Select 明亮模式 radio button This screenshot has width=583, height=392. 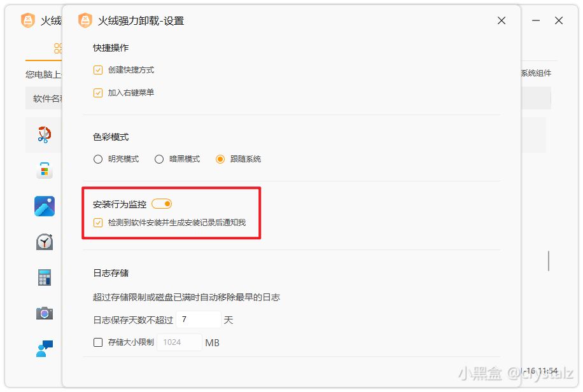[x=98, y=159]
